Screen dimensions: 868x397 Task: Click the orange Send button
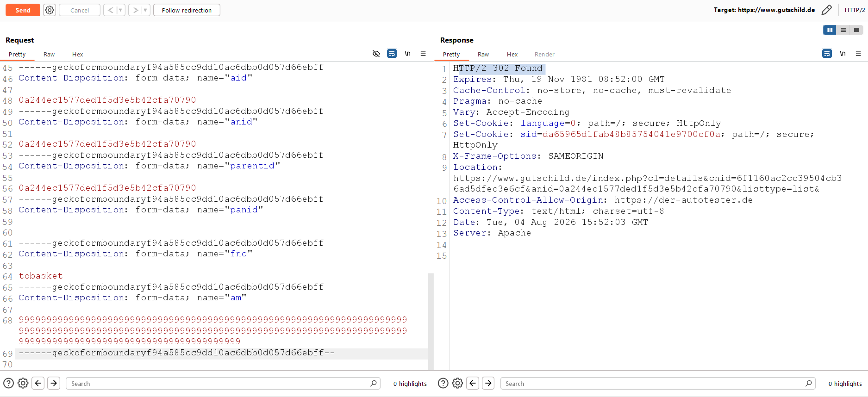click(23, 10)
